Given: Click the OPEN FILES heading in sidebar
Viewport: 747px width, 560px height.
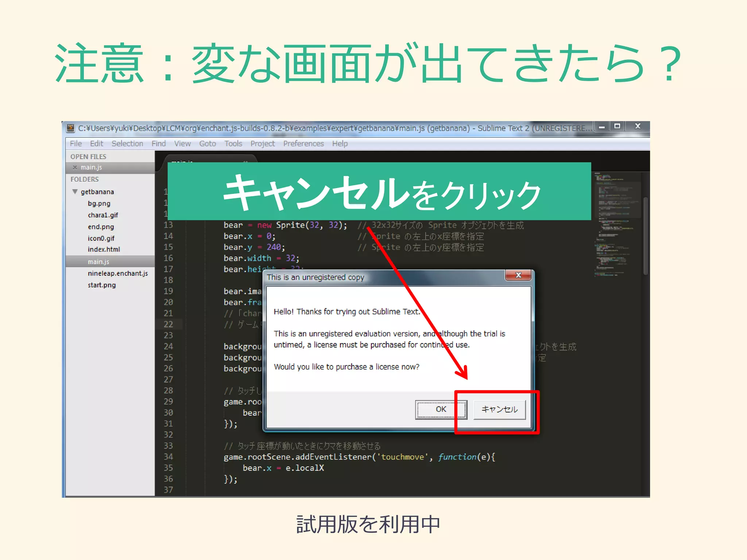Looking at the screenshot, I should tap(88, 157).
